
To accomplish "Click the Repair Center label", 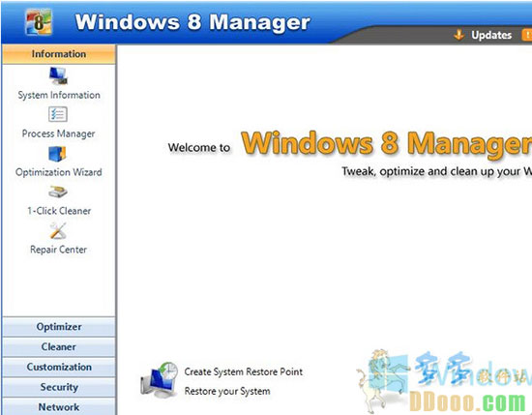I will [x=58, y=250].
